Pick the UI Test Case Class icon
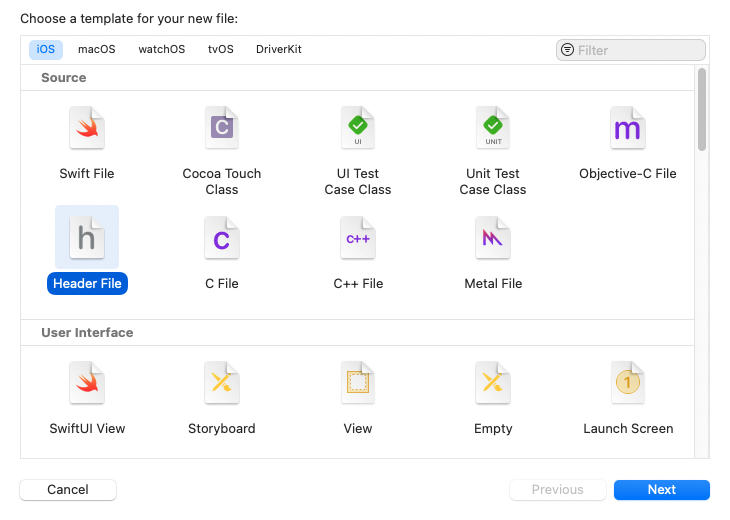The height and width of the screenshot is (520, 730). point(358,128)
